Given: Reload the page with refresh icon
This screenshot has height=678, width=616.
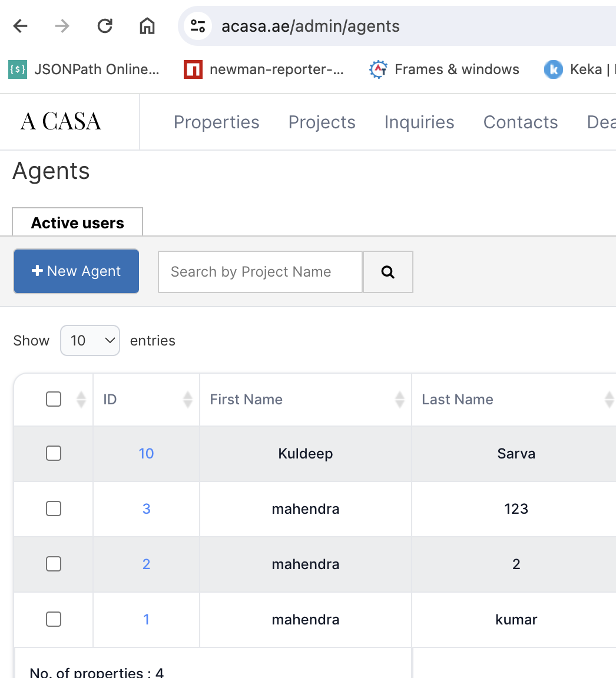Looking at the screenshot, I should click(x=105, y=26).
